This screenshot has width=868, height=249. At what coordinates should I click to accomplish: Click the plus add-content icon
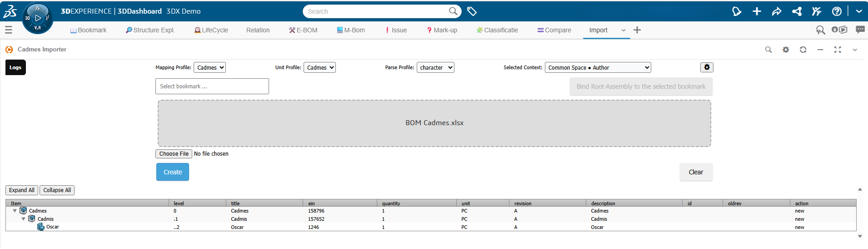click(x=757, y=11)
